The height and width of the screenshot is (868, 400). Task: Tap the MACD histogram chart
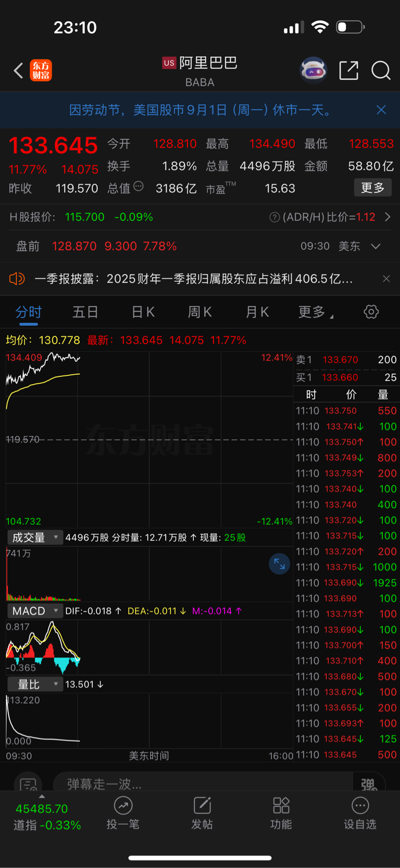point(149,647)
